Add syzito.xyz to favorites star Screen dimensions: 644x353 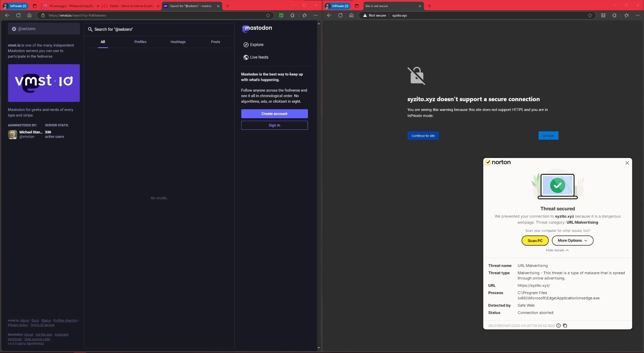click(590, 15)
